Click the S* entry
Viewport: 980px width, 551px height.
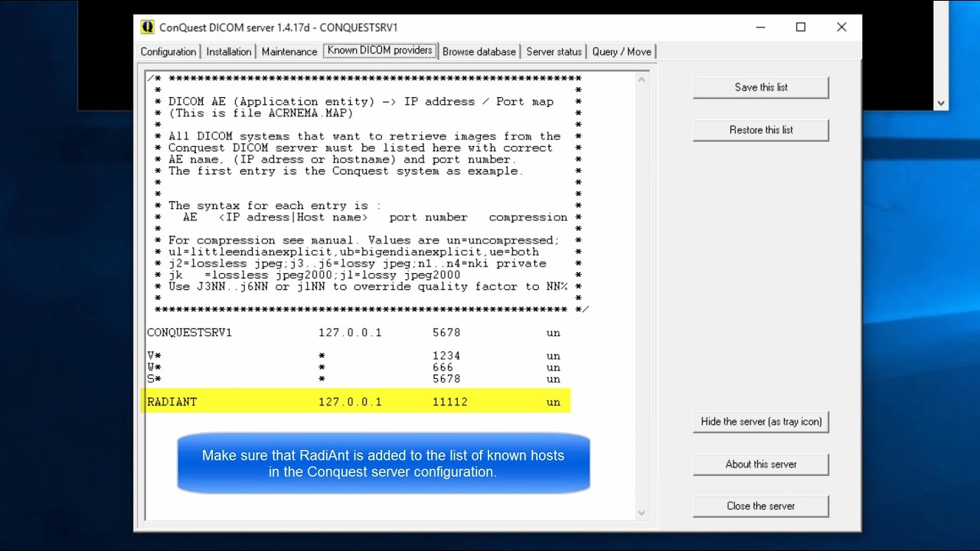pyautogui.click(x=154, y=379)
